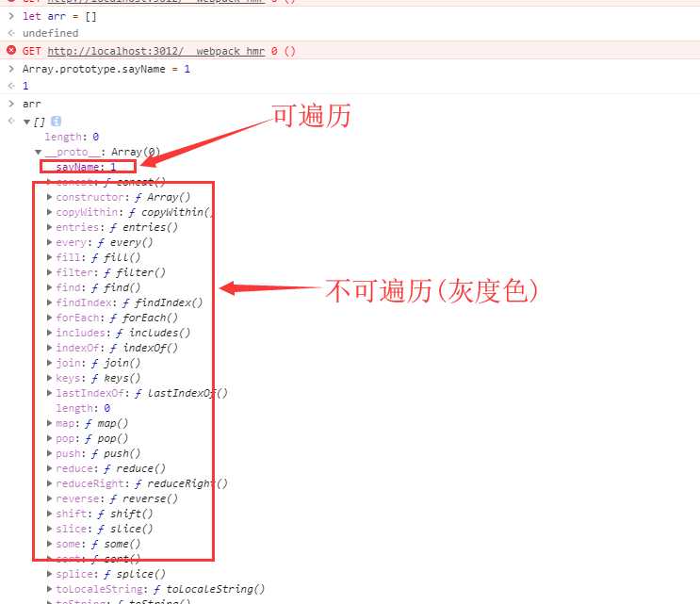The image size is (700, 604).
Task: Select the top 'length: 0' property of arr
Action: coord(72,137)
